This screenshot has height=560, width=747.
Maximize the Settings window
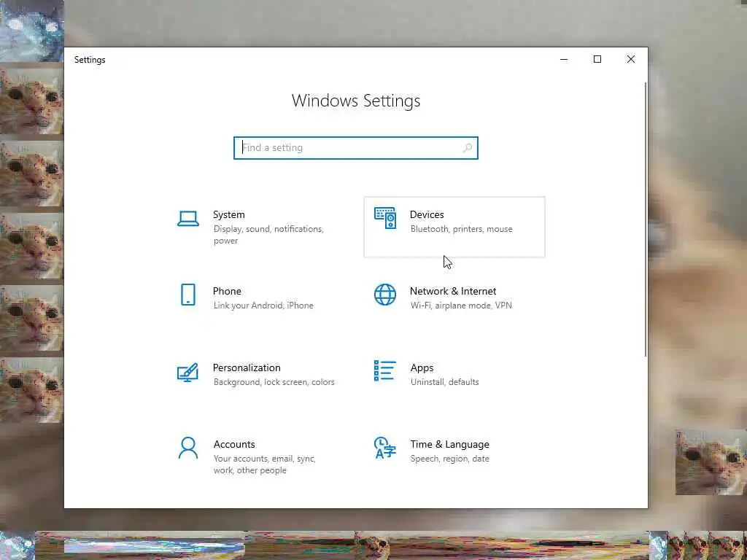[x=597, y=60]
